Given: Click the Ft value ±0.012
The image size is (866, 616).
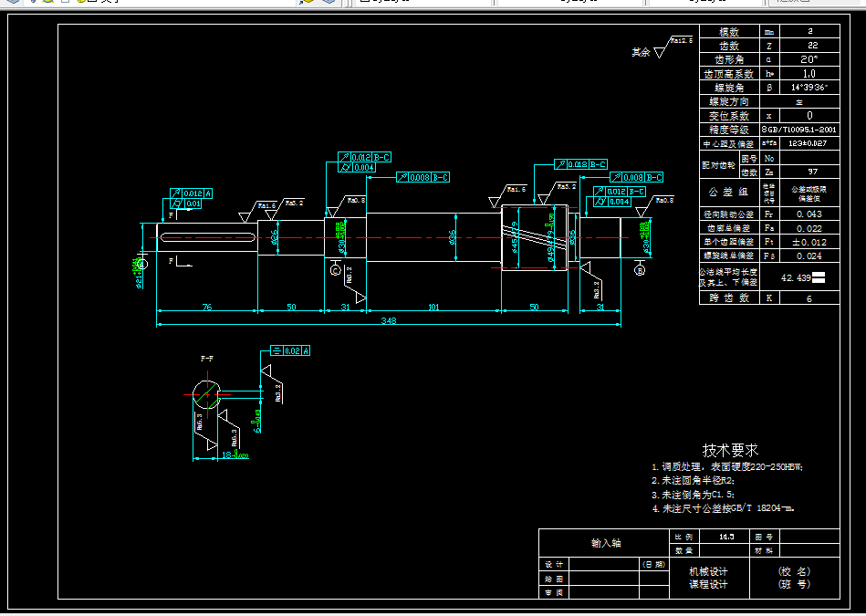Looking at the screenshot, I should [809, 242].
